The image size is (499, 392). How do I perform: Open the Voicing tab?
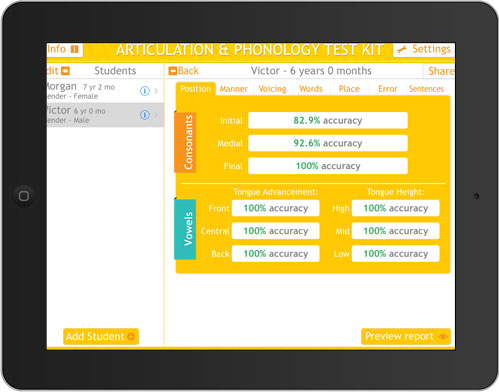272,89
